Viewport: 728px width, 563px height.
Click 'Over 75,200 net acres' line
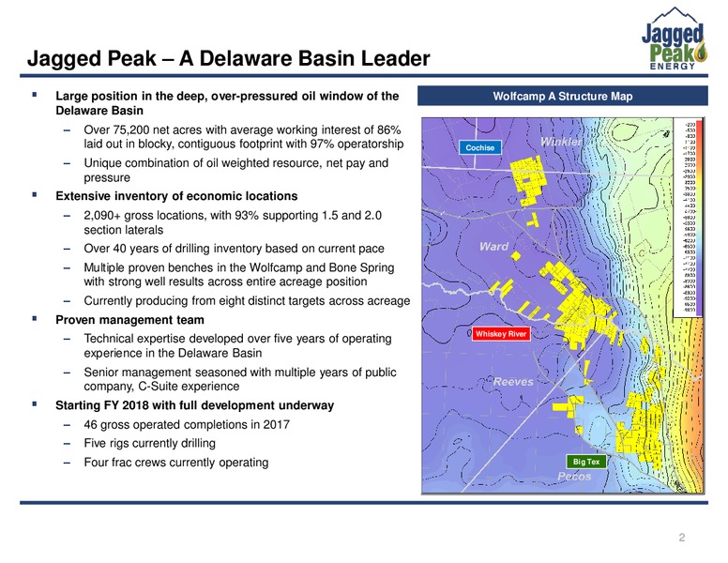[243, 137]
